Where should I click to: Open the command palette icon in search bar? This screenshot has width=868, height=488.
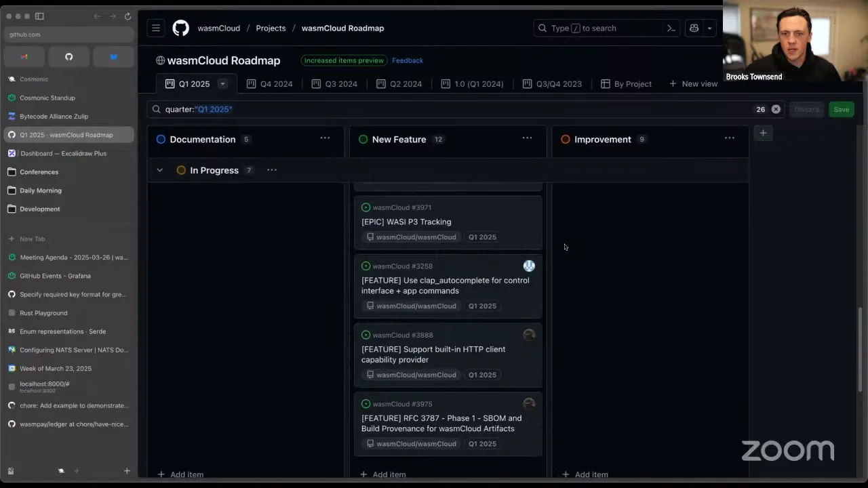(671, 28)
